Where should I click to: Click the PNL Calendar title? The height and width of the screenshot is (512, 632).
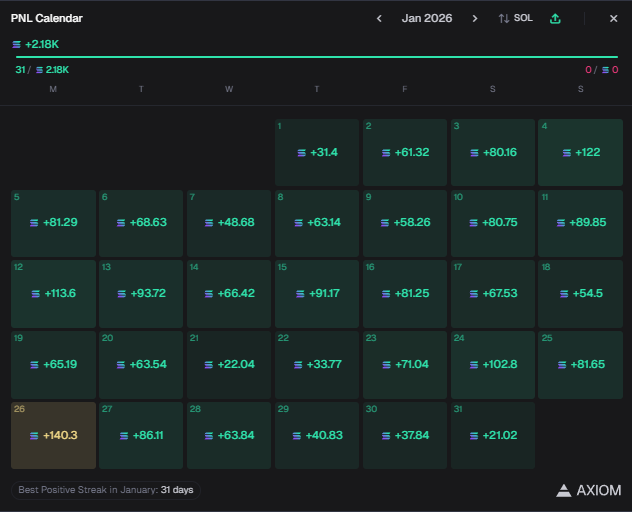pyautogui.click(x=47, y=19)
